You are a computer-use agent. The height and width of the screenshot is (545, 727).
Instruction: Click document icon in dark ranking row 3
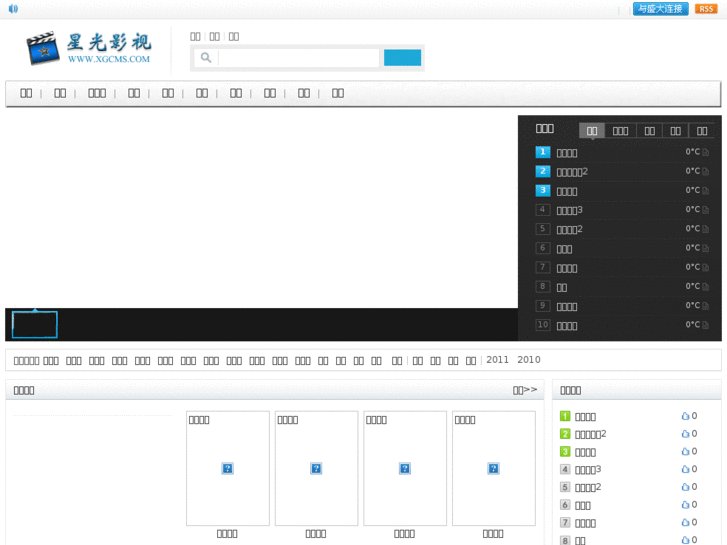705,191
